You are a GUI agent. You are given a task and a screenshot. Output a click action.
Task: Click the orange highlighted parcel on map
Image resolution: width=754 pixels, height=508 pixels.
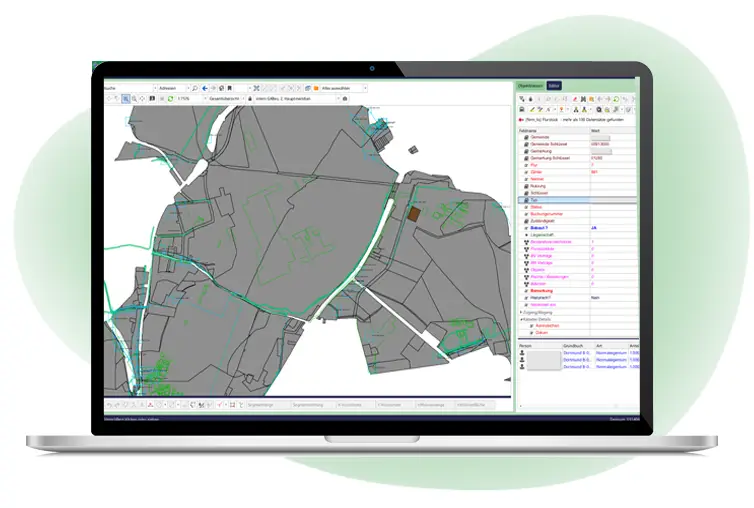point(412,212)
